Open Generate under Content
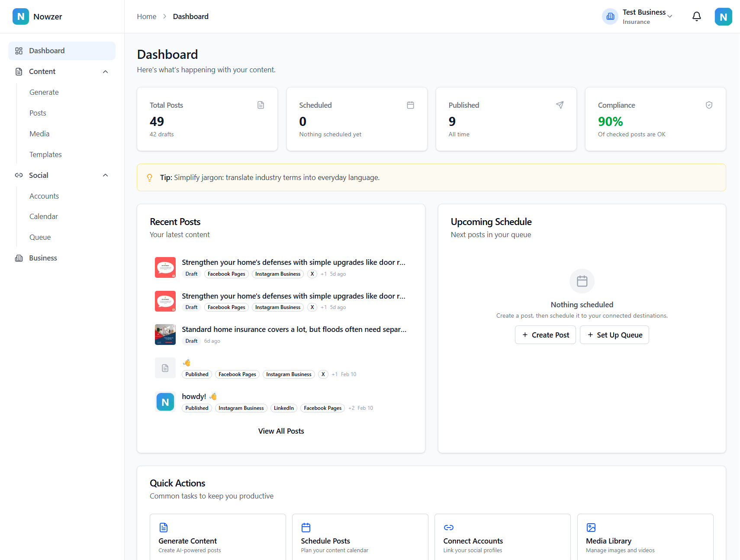740x560 pixels. click(x=44, y=92)
